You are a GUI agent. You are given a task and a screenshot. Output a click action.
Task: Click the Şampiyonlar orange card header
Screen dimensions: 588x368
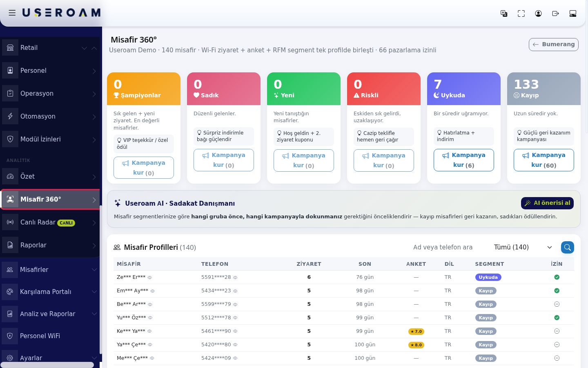pos(144,89)
